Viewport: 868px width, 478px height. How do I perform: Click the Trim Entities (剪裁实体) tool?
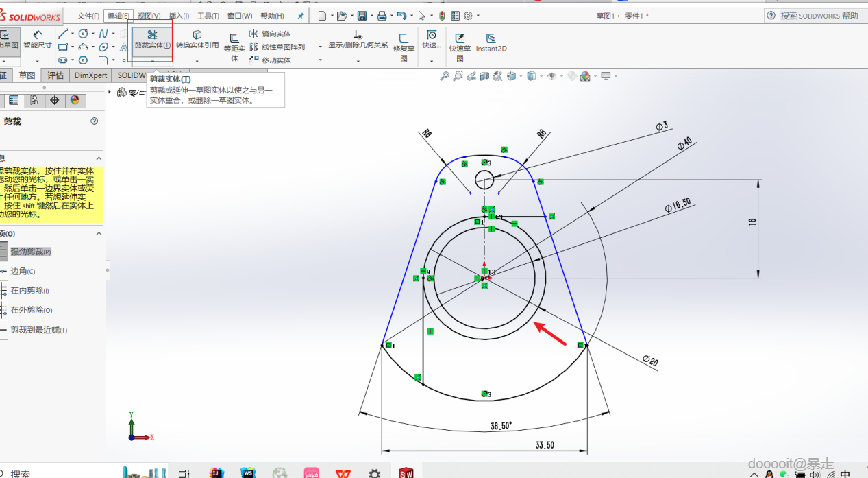(x=152, y=38)
